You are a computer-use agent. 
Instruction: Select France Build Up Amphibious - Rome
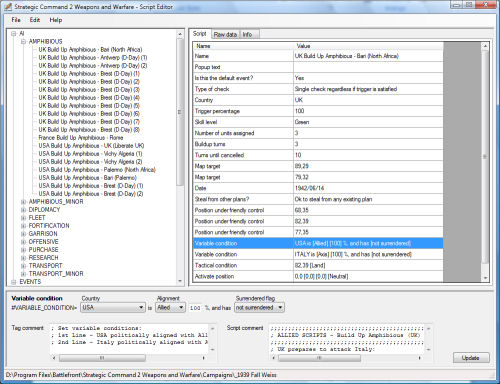pyautogui.click(x=81, y=138)
